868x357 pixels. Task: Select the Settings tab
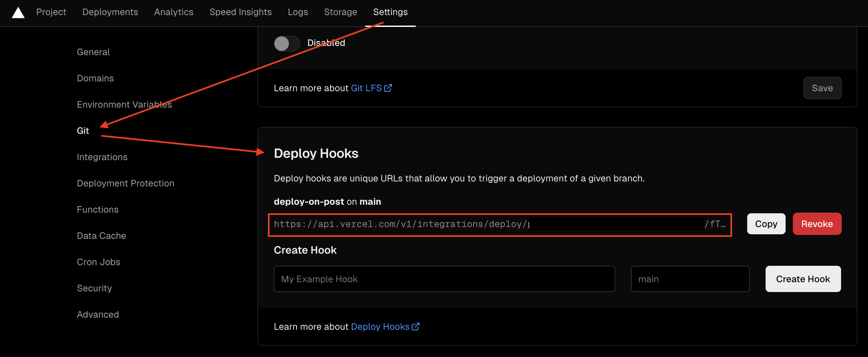(x=390, y=12)
